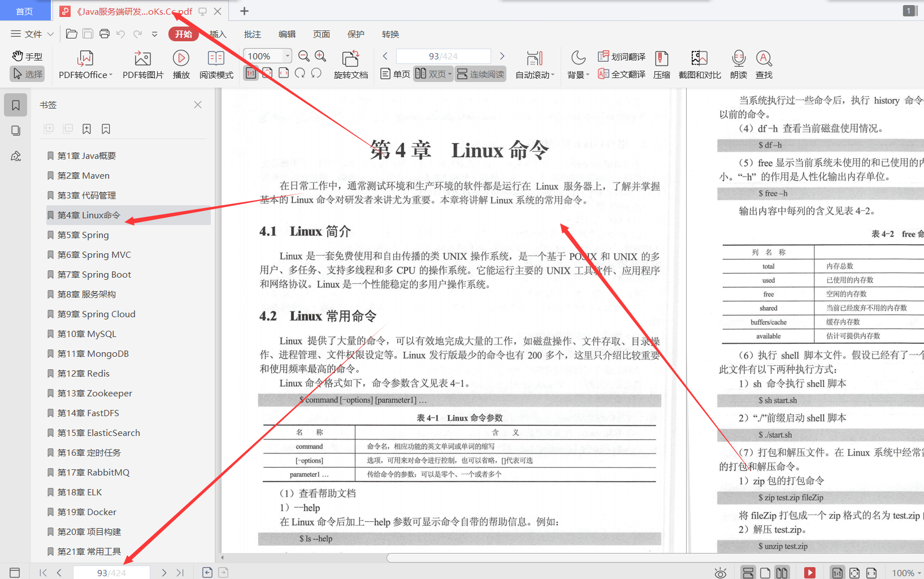Viewport: 924px width, 579px height.
Task: Close the 书签 bookmarks panel
Action: pos(197,105)
